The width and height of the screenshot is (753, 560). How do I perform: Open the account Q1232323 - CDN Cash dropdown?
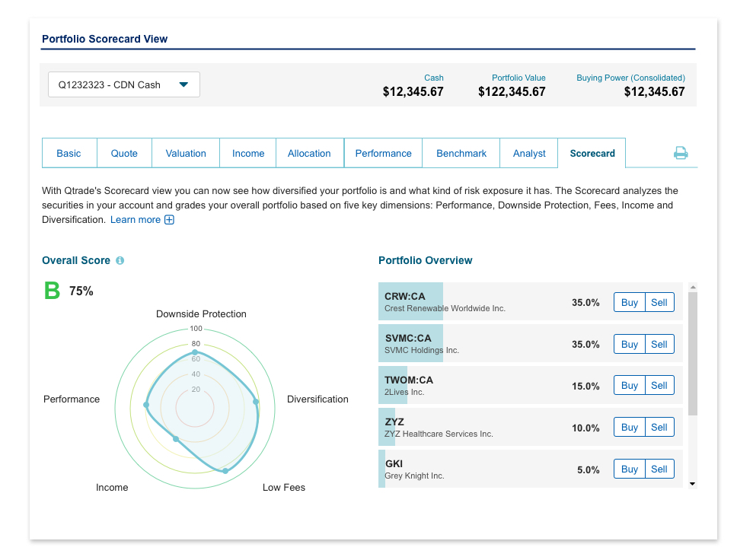pyautogui.click(x=124, y=84)
